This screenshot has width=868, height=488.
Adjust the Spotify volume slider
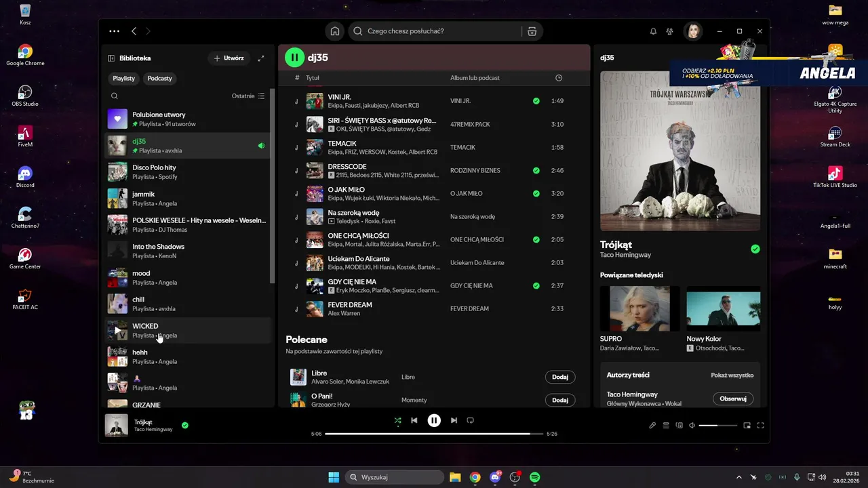[718, 426]
